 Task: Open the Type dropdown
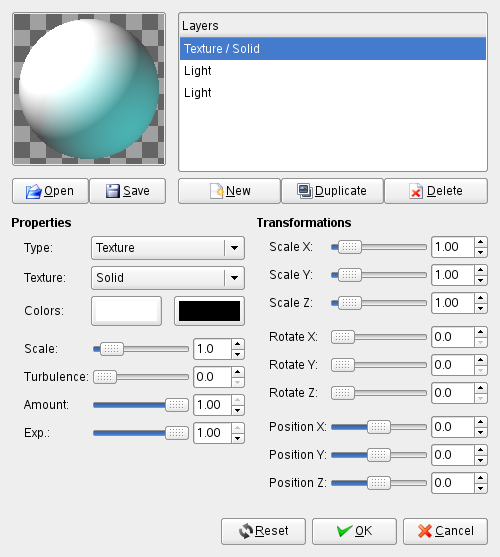coord(168,248)
